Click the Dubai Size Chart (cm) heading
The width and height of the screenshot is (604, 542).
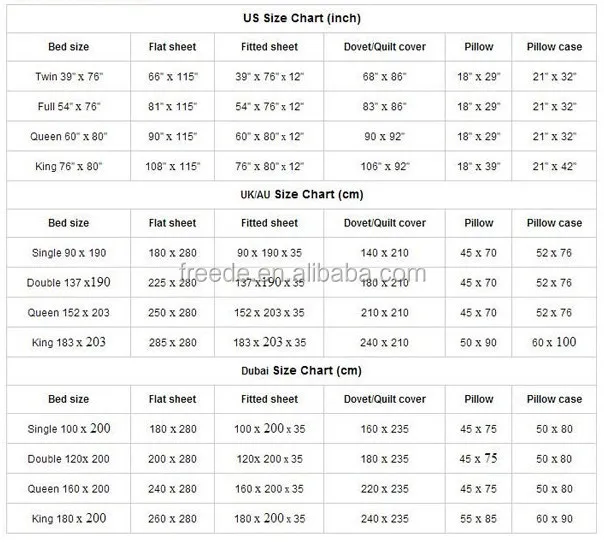pyautogui.click(x=301, y=371)
